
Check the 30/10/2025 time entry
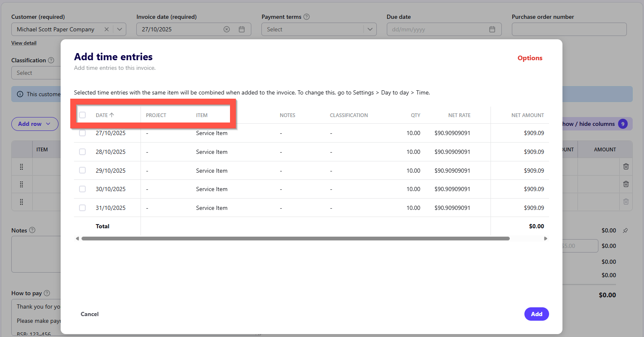click(82, 189)
